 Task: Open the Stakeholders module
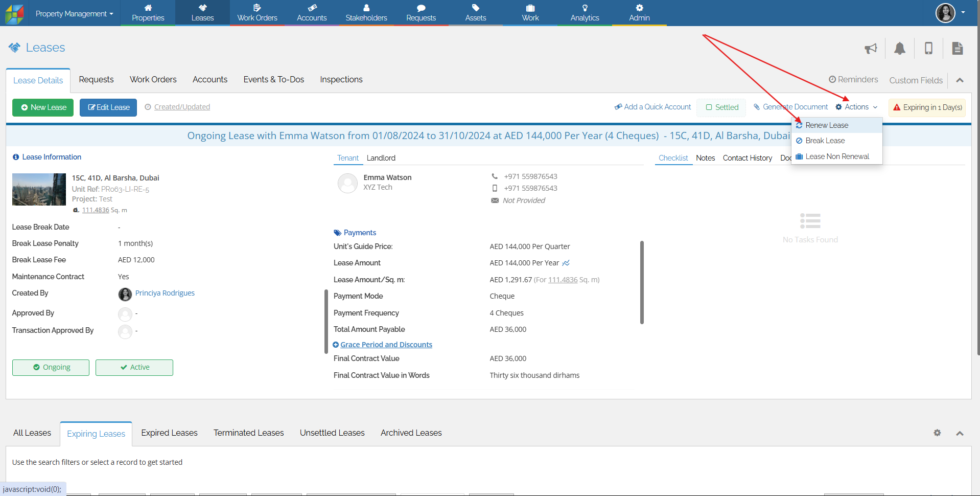tap(366, 13)
